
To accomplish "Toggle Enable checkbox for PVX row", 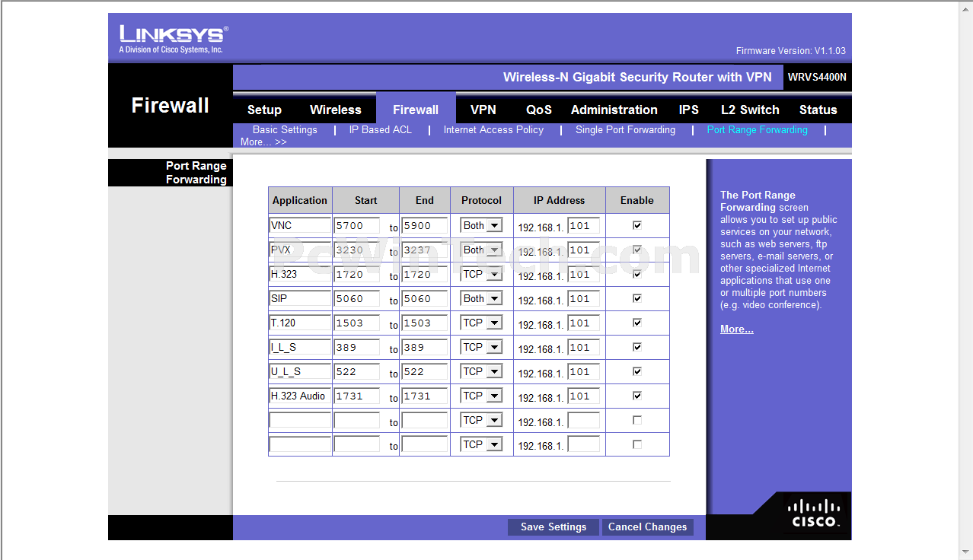I will pos(637,250).
